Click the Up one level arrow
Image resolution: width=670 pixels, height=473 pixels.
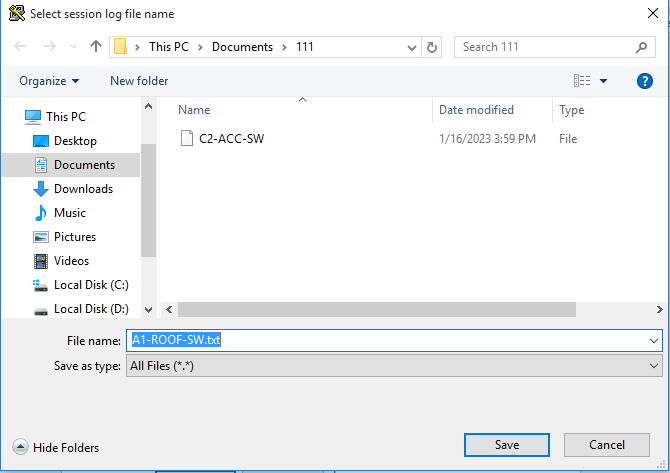click(x=96, y=47)
